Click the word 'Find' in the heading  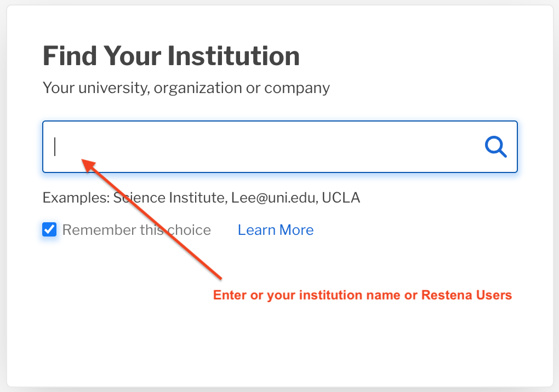70,56
